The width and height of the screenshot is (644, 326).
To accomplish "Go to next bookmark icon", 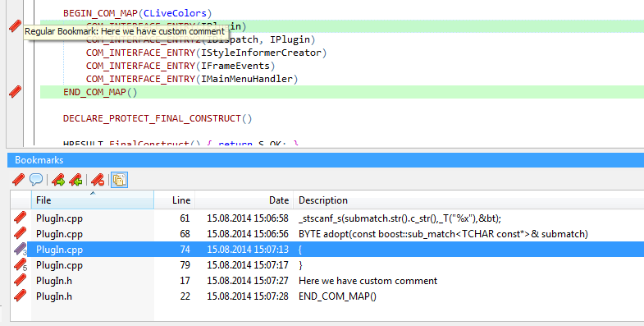I will click(x=58, y=180).
